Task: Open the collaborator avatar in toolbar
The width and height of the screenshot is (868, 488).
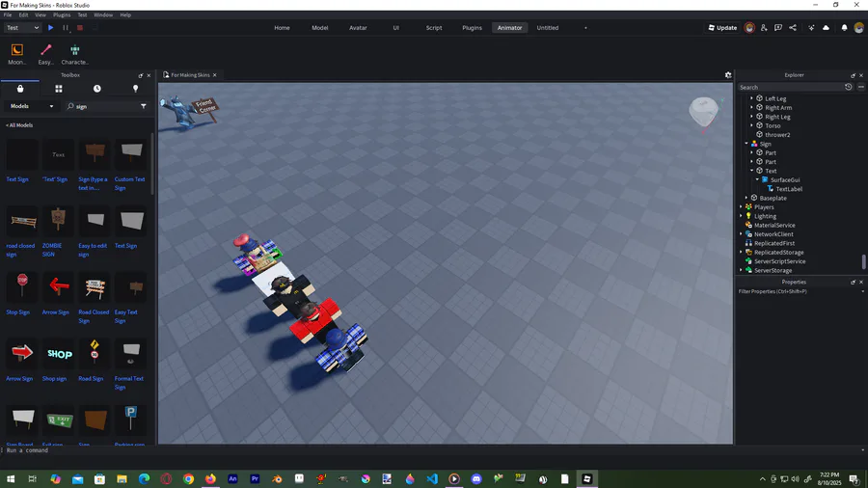Action: pyautogui.click(x=749, y=28)
